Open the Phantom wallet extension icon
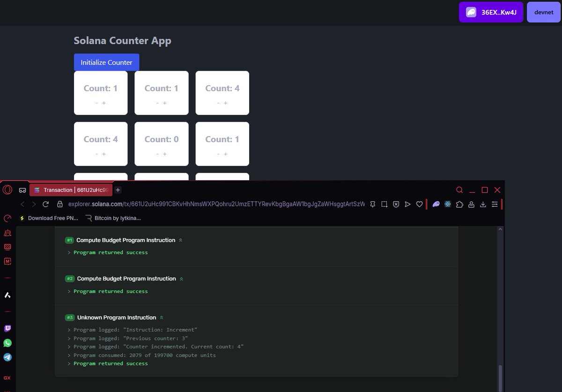The image size is (562, 392). 436,204
